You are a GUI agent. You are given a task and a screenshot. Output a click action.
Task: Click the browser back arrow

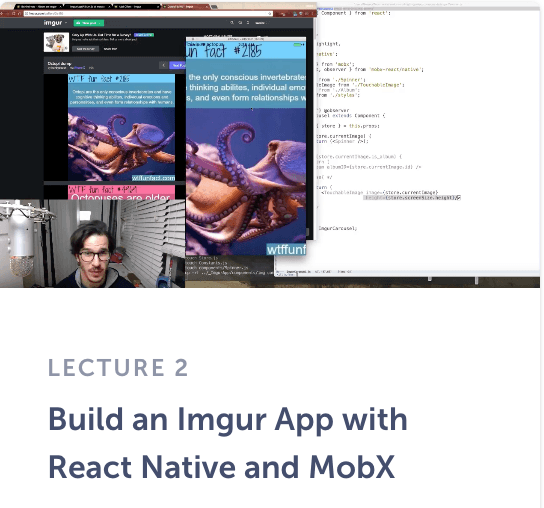pyautogui.click(x=3, y=14)
